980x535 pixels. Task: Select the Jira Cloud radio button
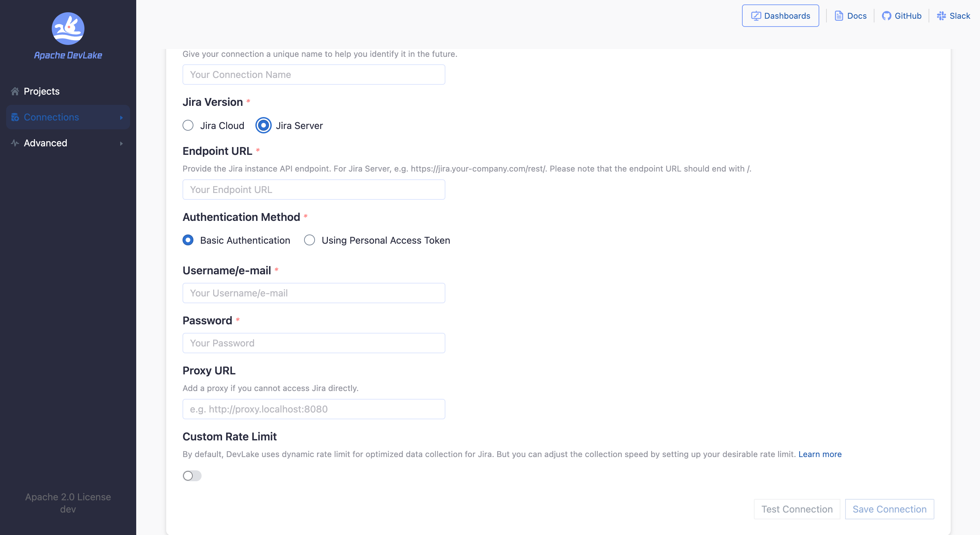click(x=188, y=126)
